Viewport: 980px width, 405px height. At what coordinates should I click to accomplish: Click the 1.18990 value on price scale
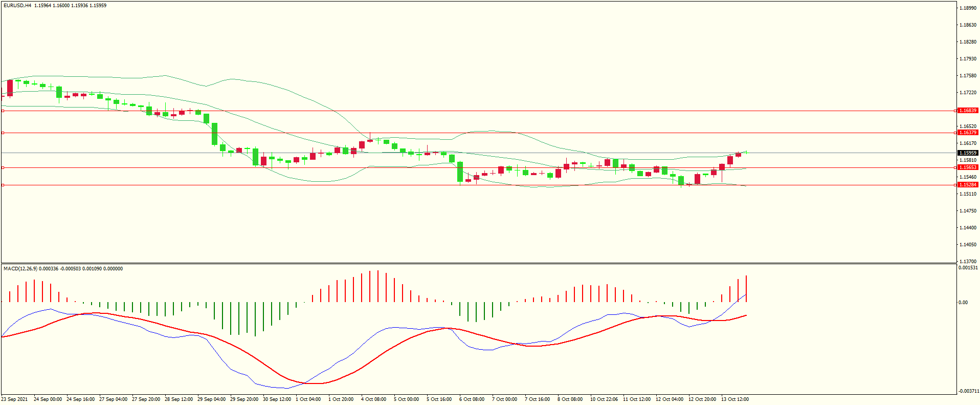[x=967, y=8]
